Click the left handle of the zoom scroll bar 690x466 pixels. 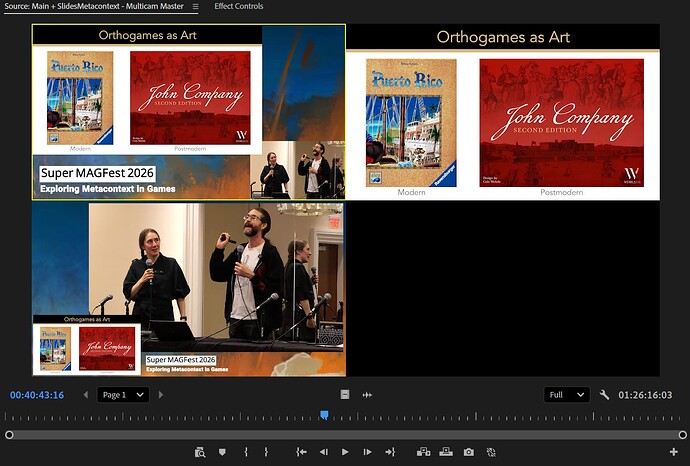coord(9,435)
